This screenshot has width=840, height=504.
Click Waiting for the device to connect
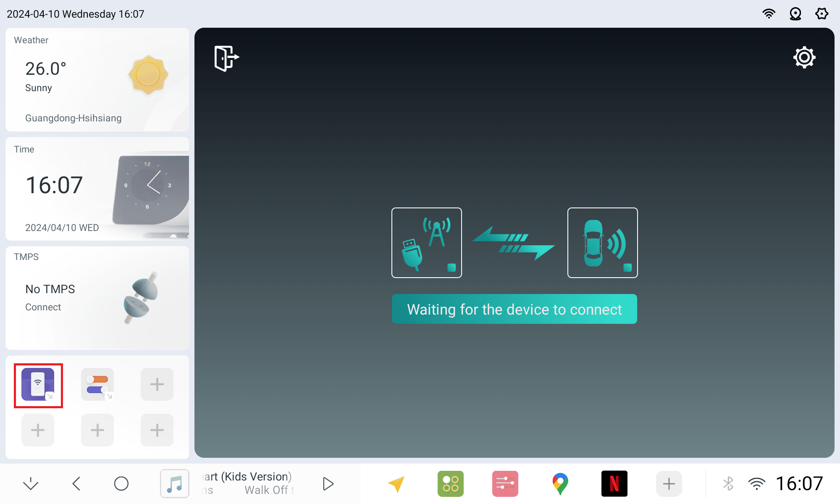pyautogui.click(x=514, y=309)
